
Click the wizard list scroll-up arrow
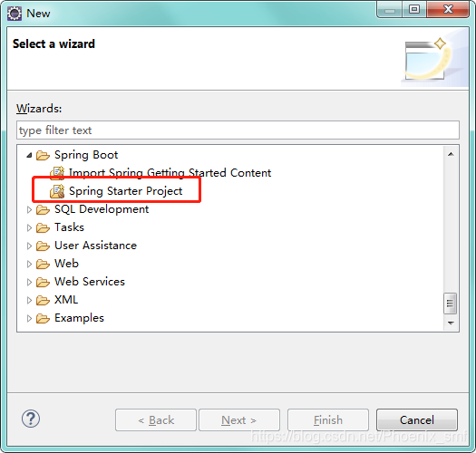[451, 154]
